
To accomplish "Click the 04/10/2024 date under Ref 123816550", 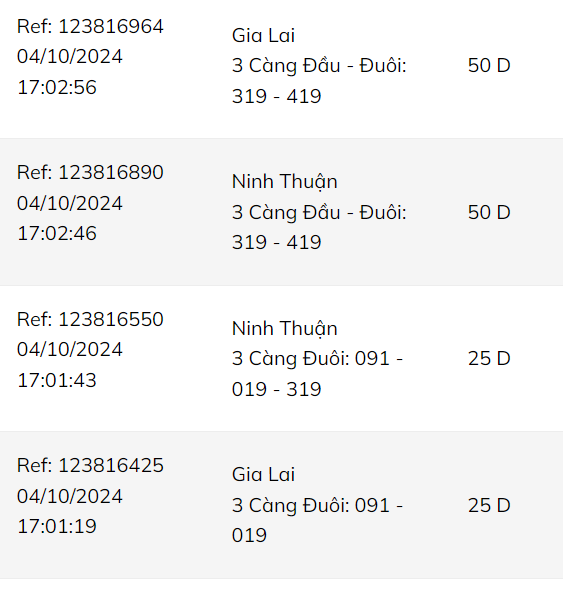I will point(70,349).
